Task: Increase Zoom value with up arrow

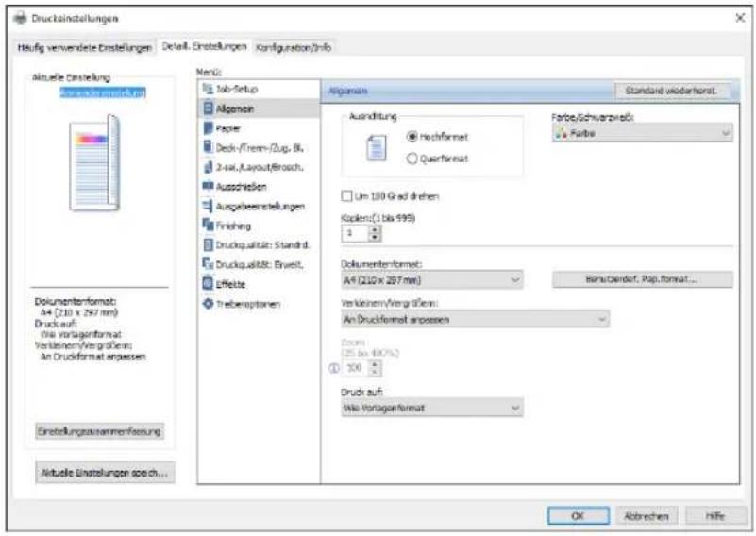Action: tap(375, 364)
